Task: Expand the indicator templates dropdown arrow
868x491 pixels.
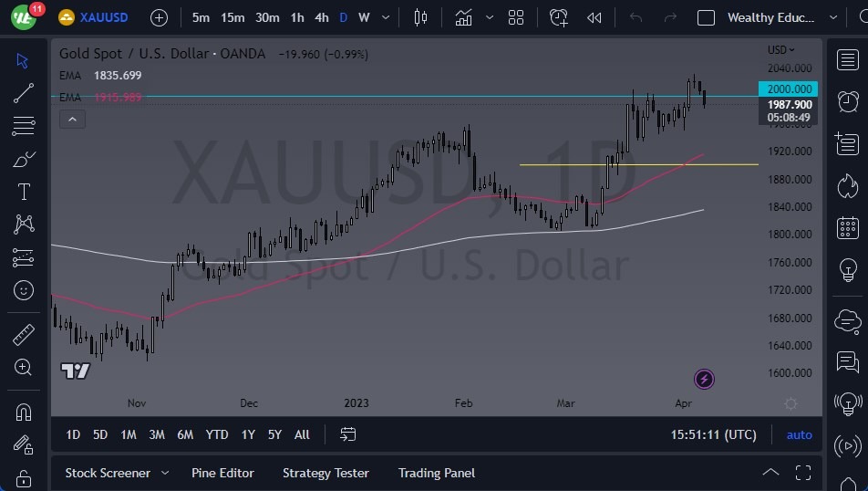Action: (x=490, y=17)
